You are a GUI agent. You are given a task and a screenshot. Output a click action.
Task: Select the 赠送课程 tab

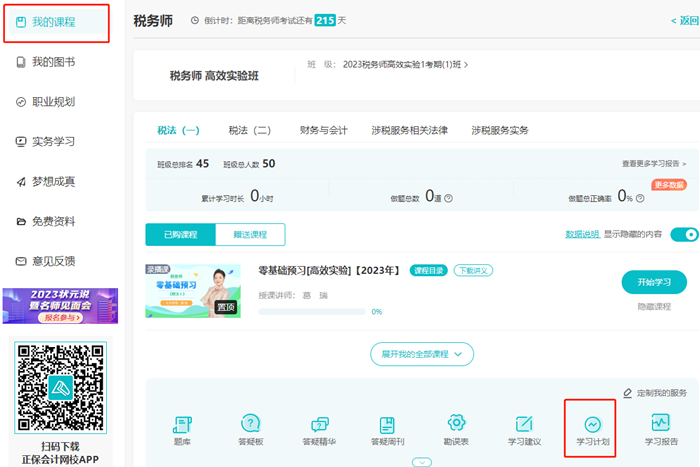tap(250, 234)
